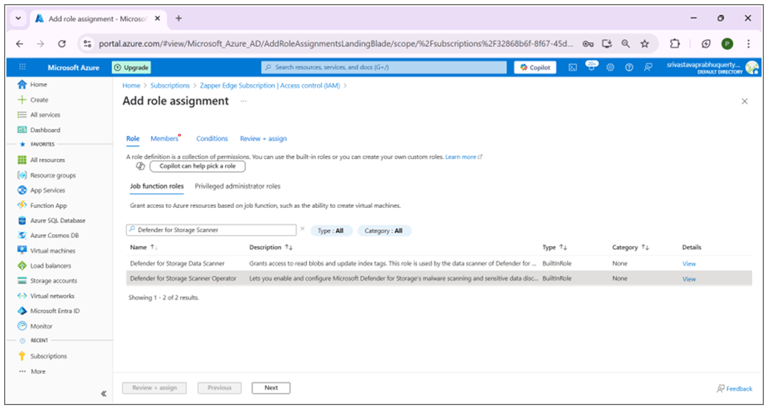Screen dimensions: 768x408
Task: Click the Upgrade button in the header
Action: pyautogui.click(x=131, y=67)
